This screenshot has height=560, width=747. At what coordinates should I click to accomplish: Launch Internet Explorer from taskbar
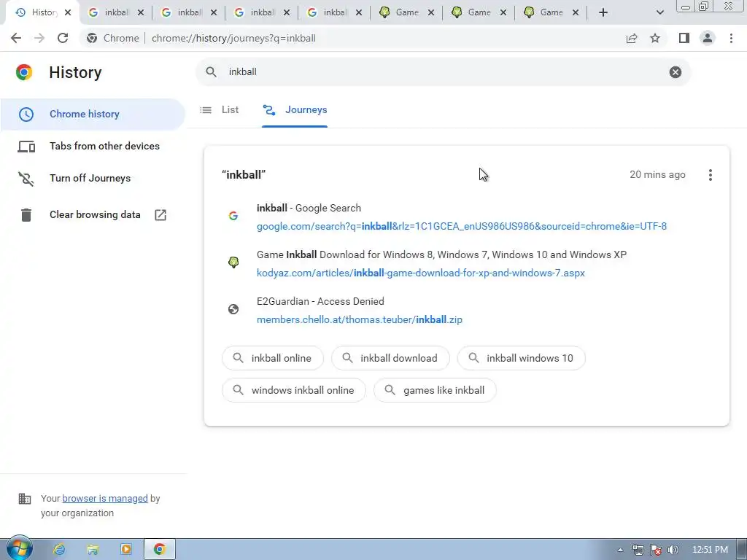pos(59,550)
